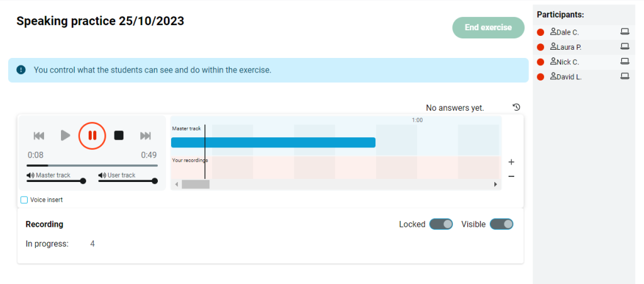Toggle the Locked switch
The width and height of the screenshot is (644, 284).
(441, 224)
